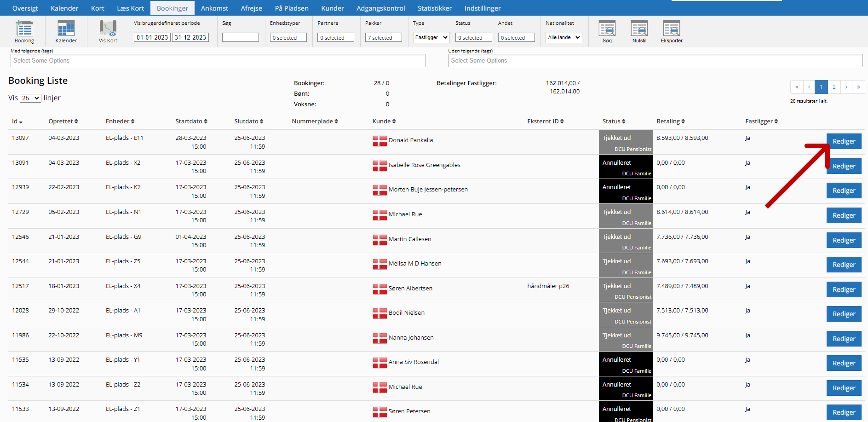Open the Pakker multiselect with 7 selected
This screenshot has height=422, width=868.
[x=383, y=38]
